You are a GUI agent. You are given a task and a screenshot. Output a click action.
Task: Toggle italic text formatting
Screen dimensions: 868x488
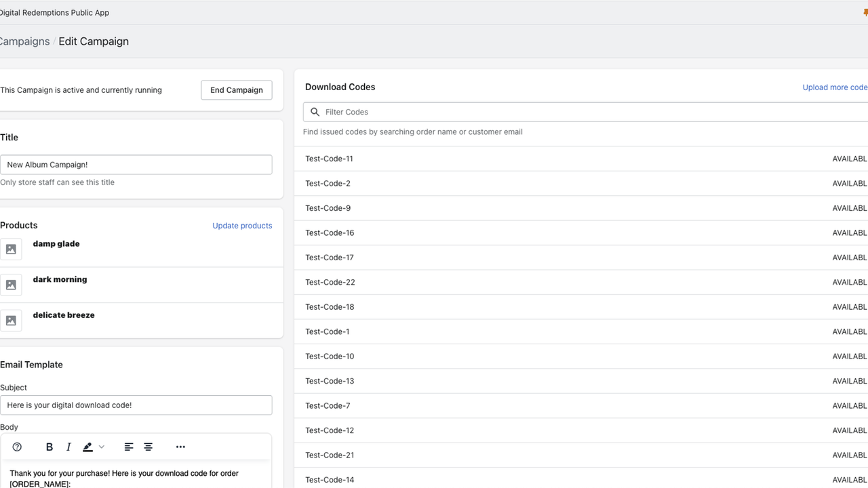[68, 447]
